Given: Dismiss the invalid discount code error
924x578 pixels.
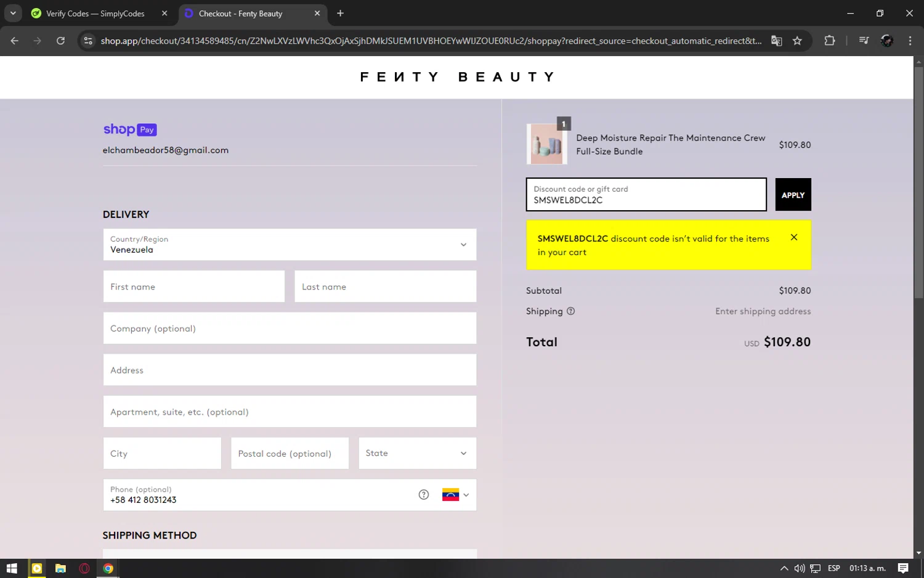Looking at the screenshot, I should tap(793, 237).
